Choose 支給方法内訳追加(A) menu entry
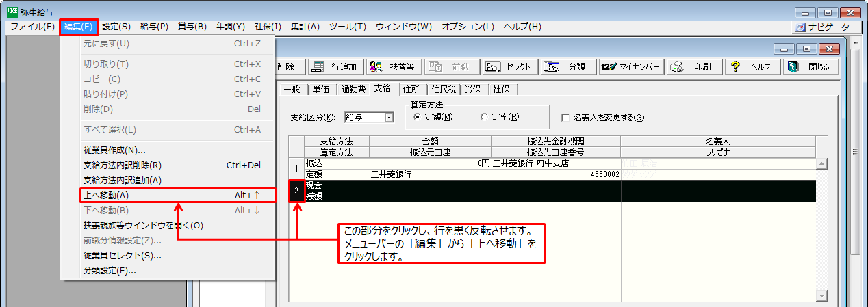The image size is (868, 307). [x=168, y=180]
